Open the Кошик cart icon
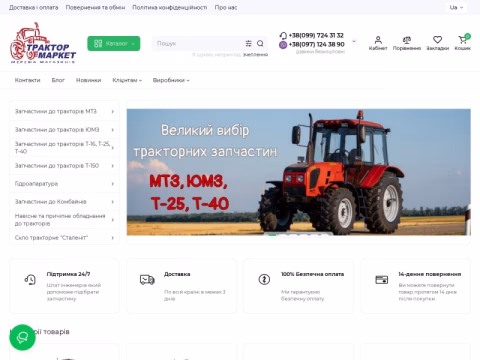Viewport: 480px width, 360px height. click(x=463, y=43)
